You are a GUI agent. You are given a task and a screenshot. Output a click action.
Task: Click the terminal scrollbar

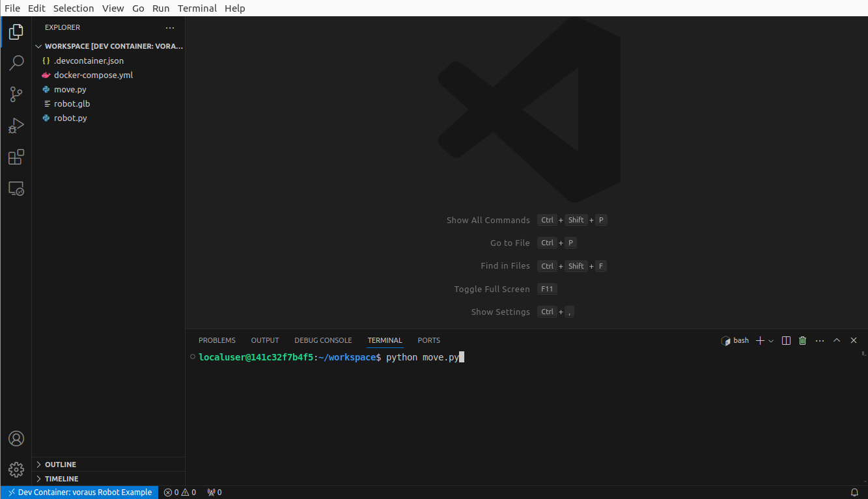[863, 416]
